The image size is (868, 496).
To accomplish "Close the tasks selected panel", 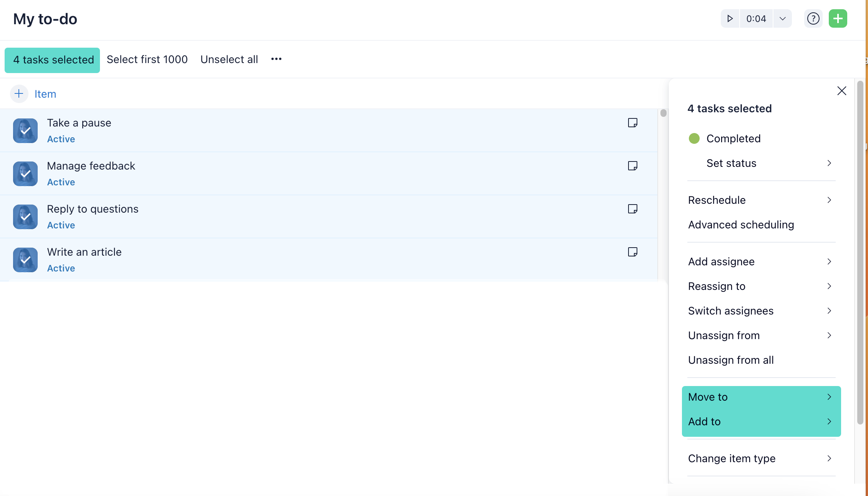I will point(841,91).
